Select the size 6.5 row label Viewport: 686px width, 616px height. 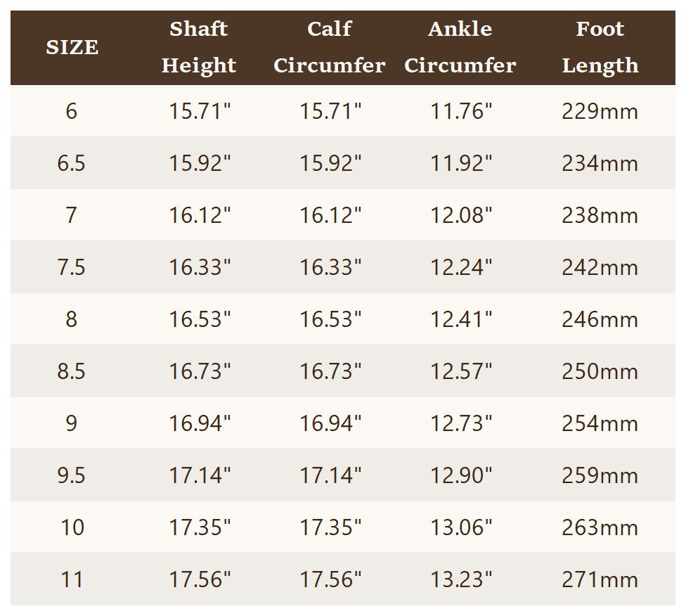point(72,163)
